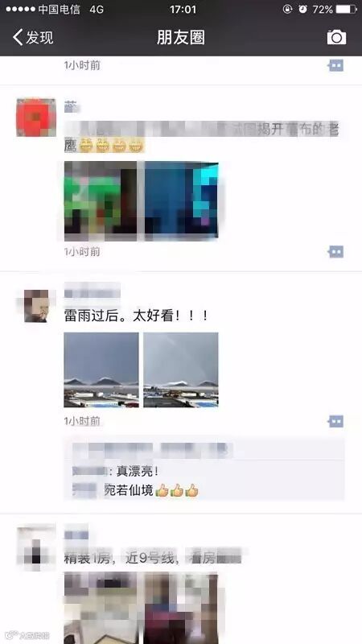Open comment menu under the pixelated photos post
The width and height of the screenshot is (362, 644).
point(336,251)
